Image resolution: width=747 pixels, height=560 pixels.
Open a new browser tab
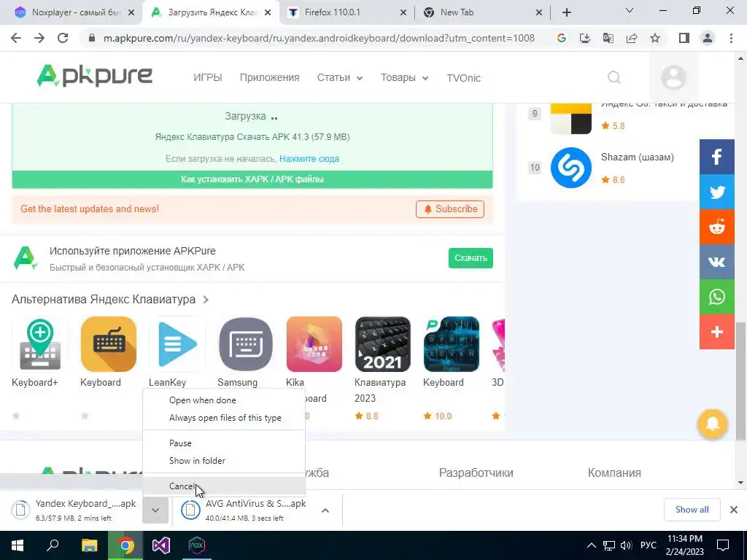pyautogui.click(x=566, y=12)
